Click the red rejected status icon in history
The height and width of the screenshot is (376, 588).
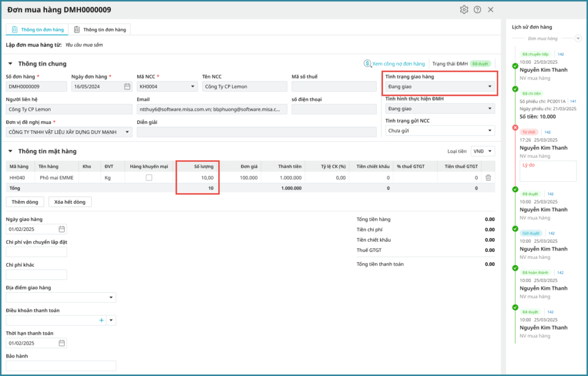[515, 127]
